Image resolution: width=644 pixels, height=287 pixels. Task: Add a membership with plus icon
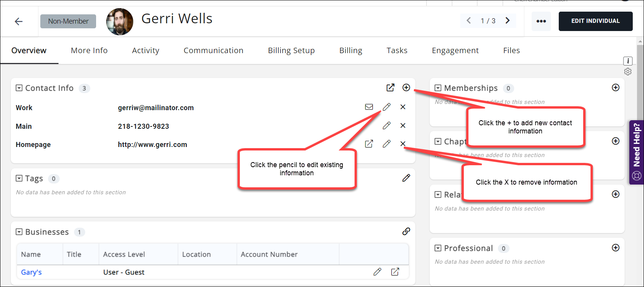coord(615,88)
